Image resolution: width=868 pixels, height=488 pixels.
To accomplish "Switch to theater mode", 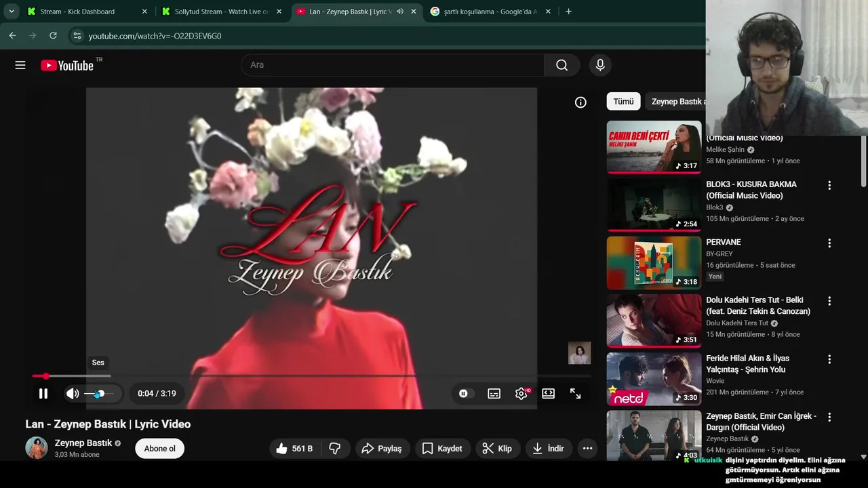I will click(x=548, y=393).
